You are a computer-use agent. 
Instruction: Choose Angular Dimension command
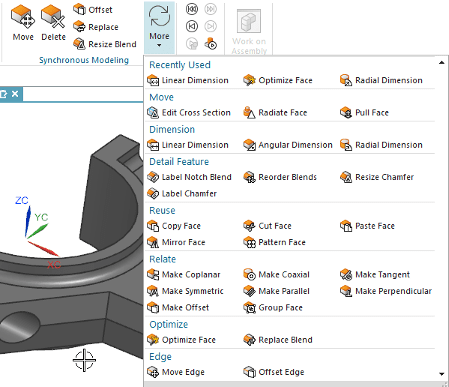[x=288, y=145]
